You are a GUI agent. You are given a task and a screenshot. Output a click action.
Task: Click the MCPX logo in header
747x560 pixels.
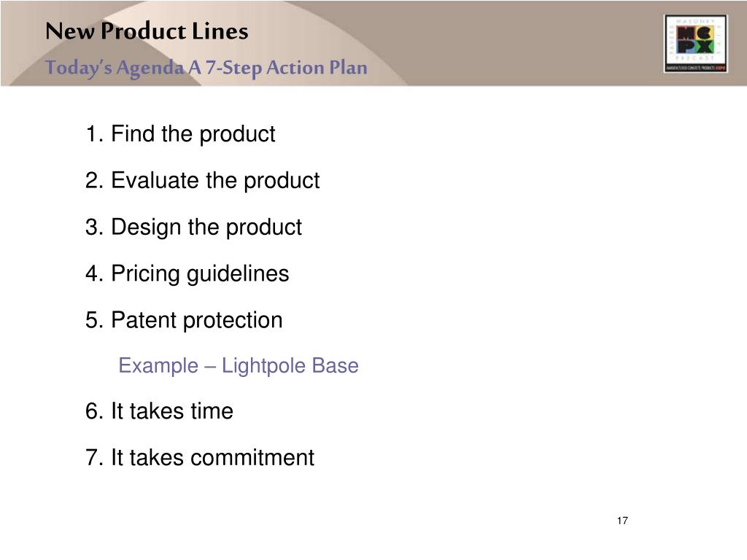click(695, 43)
